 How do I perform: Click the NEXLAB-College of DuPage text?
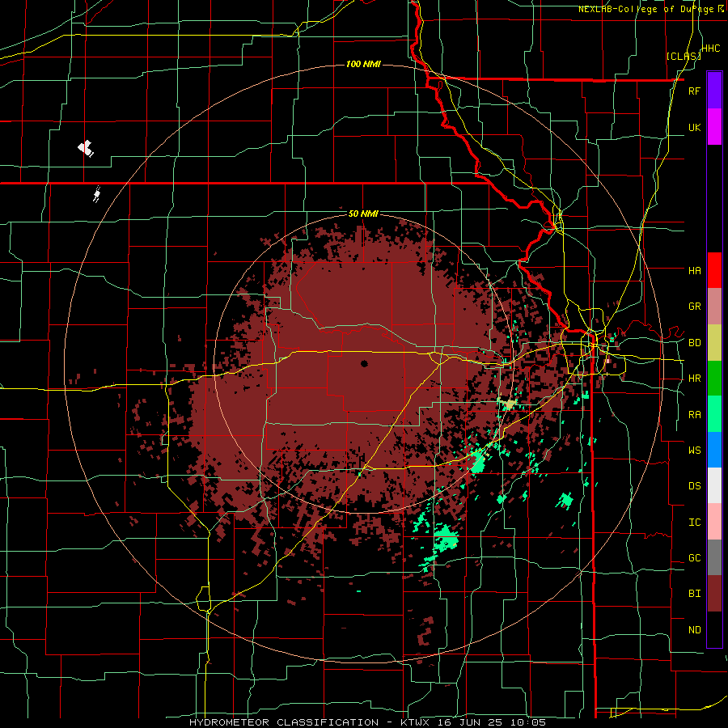click(x=646, y=9)
